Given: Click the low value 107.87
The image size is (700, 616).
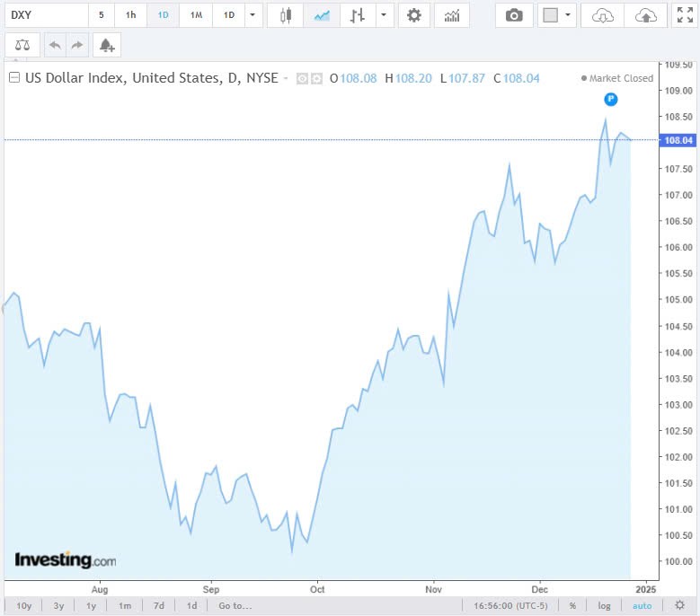Looking at the screenshot, I should pyautogui.click(x=466, y=78).
